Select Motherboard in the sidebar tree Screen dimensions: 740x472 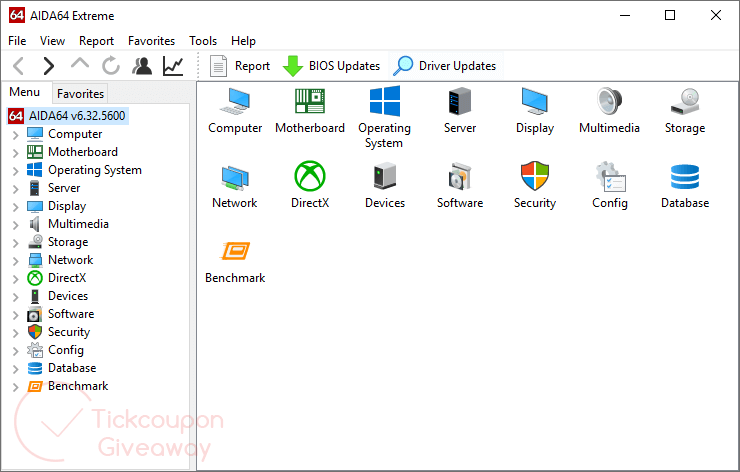[83, 152]
